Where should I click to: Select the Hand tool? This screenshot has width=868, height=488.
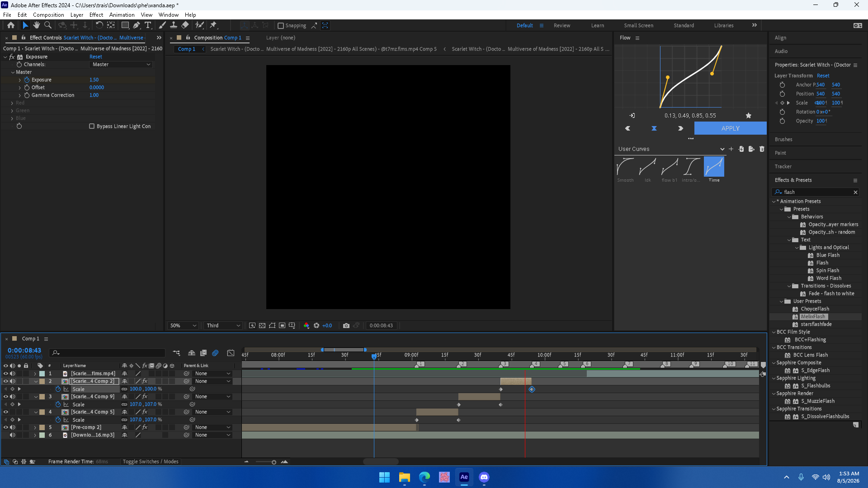tap(37, 25)
